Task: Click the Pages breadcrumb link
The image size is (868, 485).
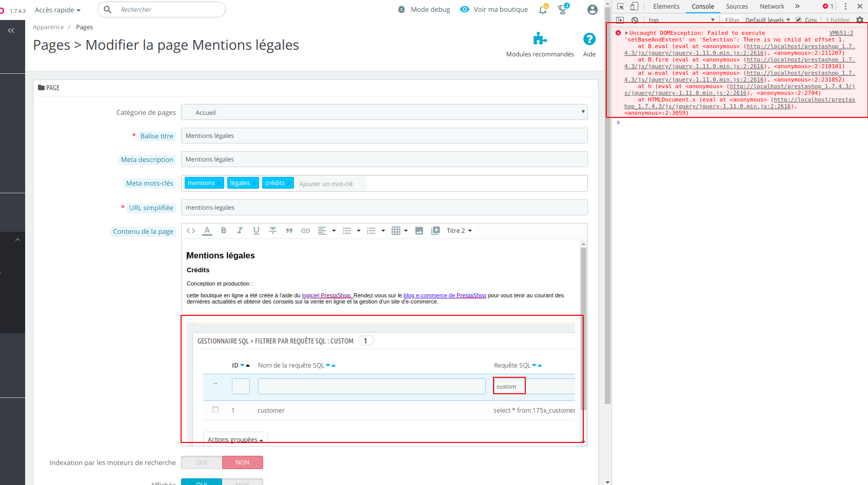Action: coord(84,27)
